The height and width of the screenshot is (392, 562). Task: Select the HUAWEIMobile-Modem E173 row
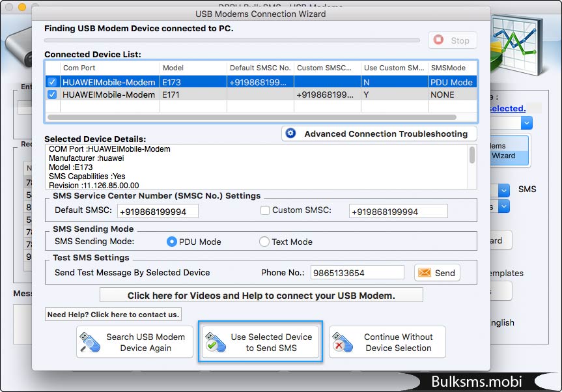(261, 82)
